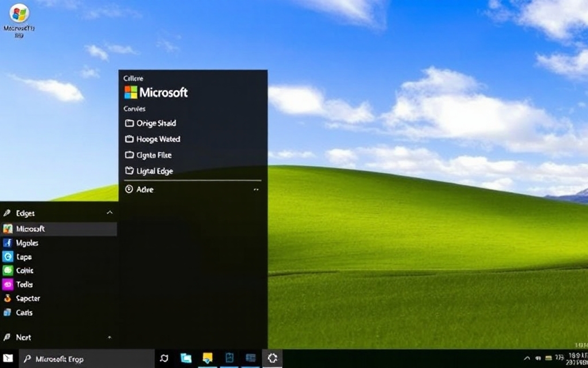588x368 pixels.
Task: Open the yellow sticky note taskbar icon
Action: pyautogui.click(x=207, y=358)
